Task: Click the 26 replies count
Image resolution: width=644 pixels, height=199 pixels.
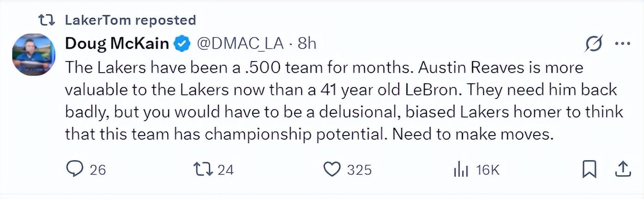Action: [97, 170]
